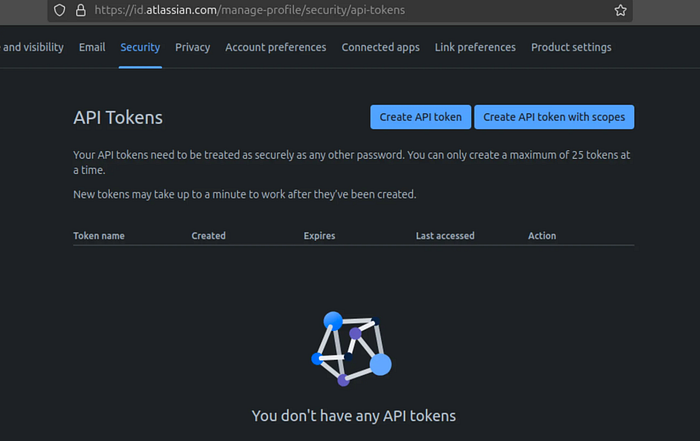This screenshot has height=441, width=700.
Task: Open the Account preferences tab
Action: [275, 47]
